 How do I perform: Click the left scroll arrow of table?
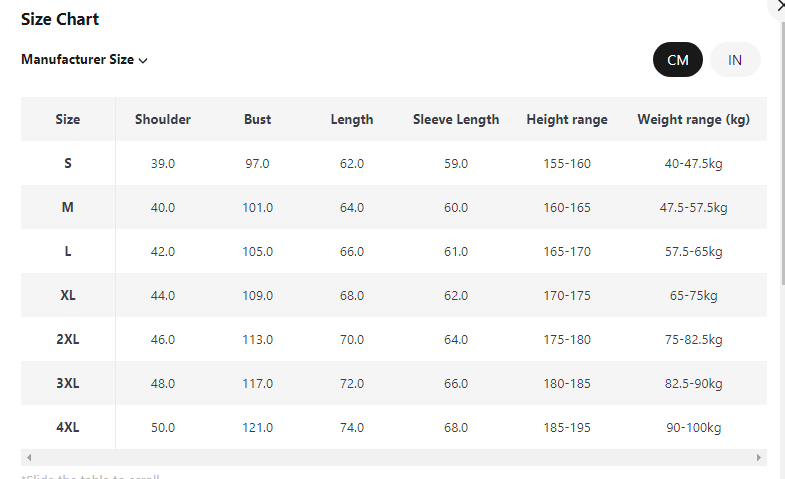[28, 457]
